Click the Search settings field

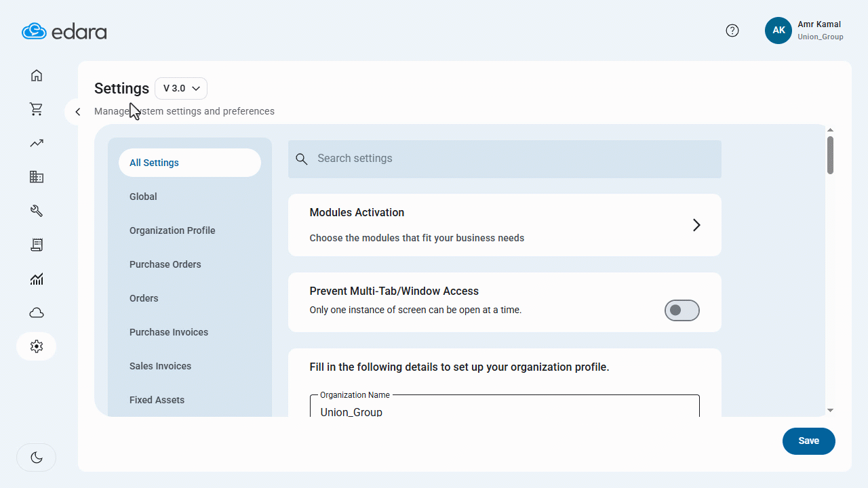click(x=505, y=159)
